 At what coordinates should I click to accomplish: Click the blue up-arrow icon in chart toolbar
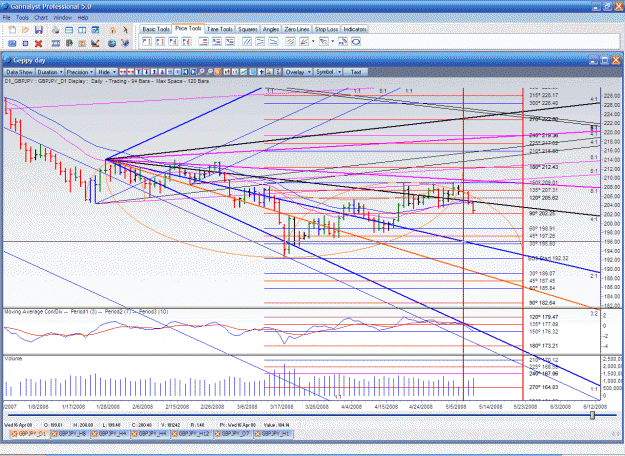pos(261,72)
